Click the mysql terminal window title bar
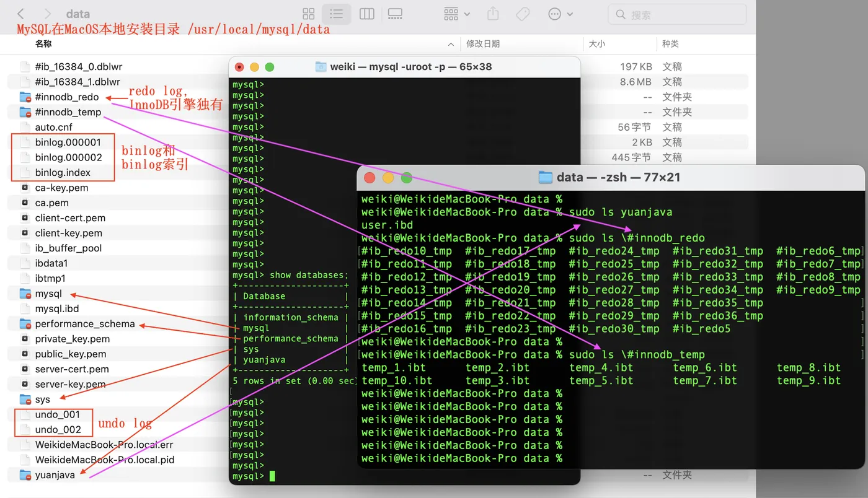 pyautogui.click(x=404, y=66)
